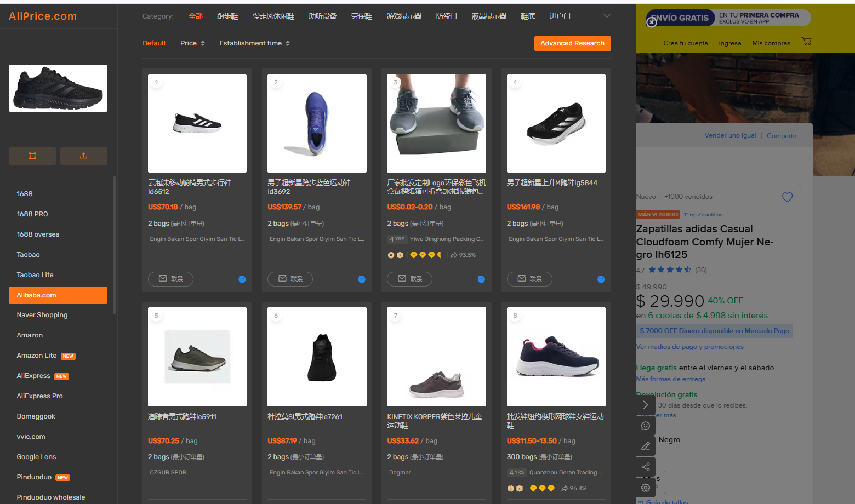Select the 跑步鞋 category tab

pos(227,16)
